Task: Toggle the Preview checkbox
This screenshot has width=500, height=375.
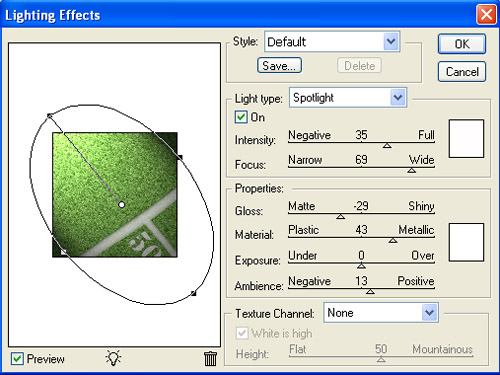Action: [x=17, y=359]
